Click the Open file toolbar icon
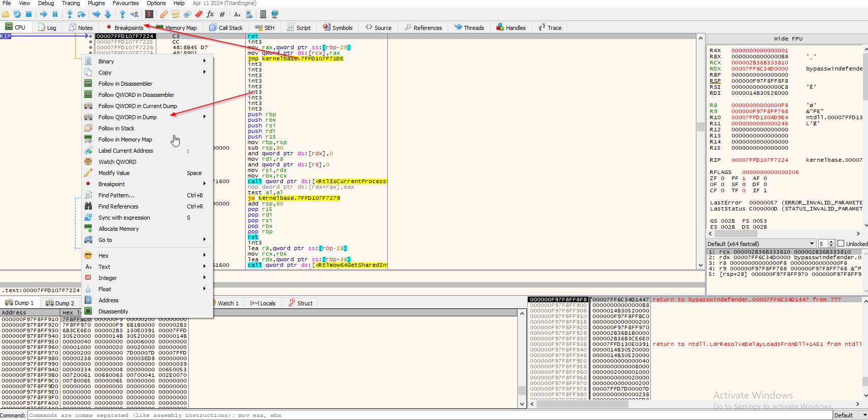The width and height of the screenshot is (868, 420). click(x=5, y=14)
